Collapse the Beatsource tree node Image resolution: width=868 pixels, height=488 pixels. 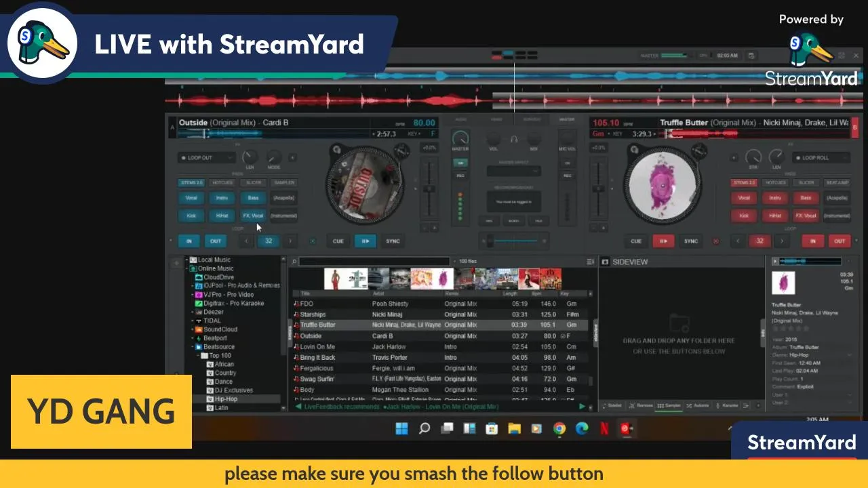click(x=191, y=347)
